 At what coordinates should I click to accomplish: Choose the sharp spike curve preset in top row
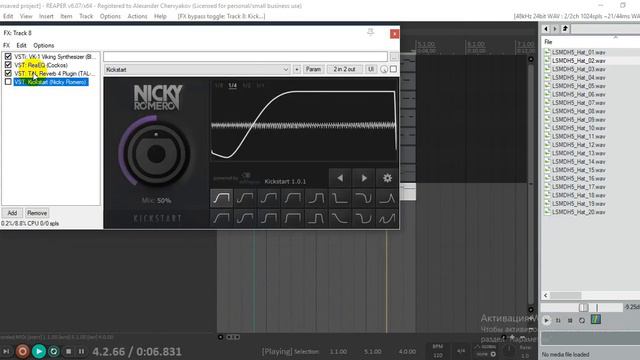click(387, 198)
